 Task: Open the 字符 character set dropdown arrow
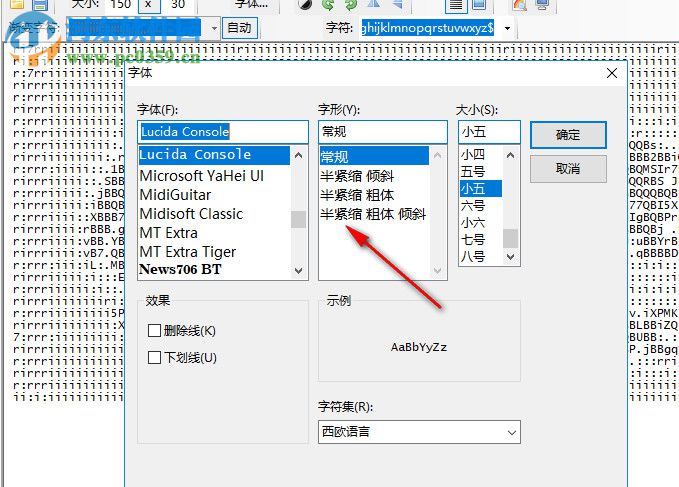[507, 29]
